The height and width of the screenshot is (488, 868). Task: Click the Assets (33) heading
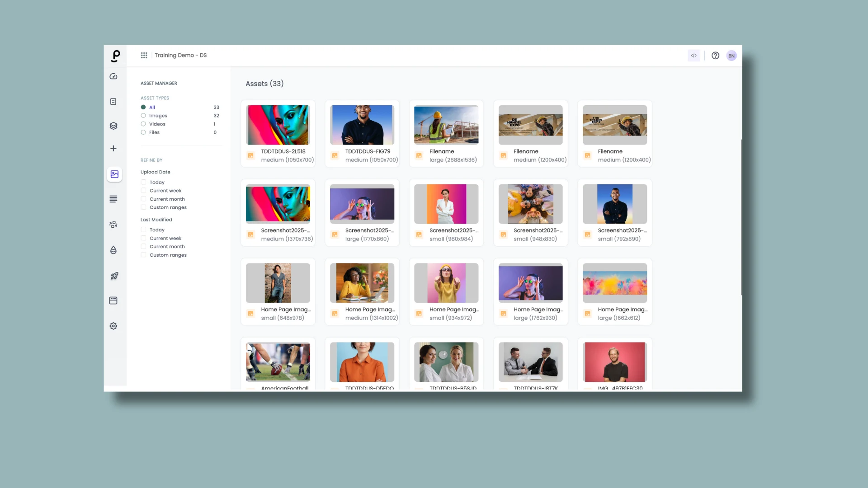pyautogui.click(x=264, y=84)
